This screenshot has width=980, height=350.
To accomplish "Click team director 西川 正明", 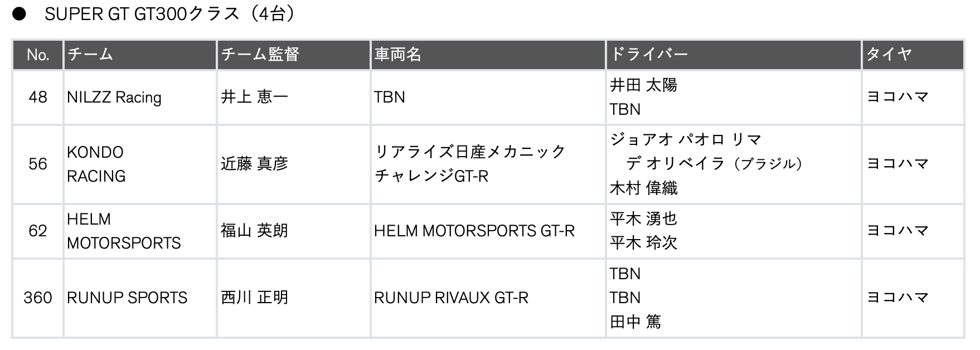I will [254, 298].
